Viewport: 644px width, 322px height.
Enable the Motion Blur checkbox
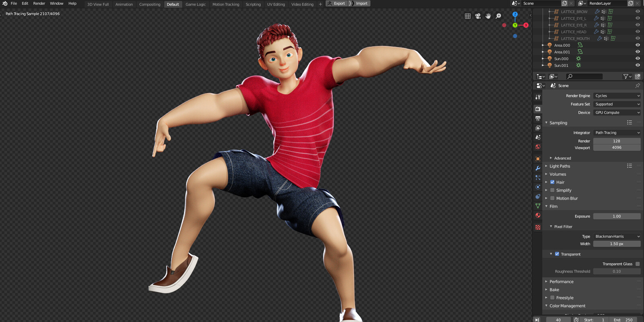click(x=552, y=198)
